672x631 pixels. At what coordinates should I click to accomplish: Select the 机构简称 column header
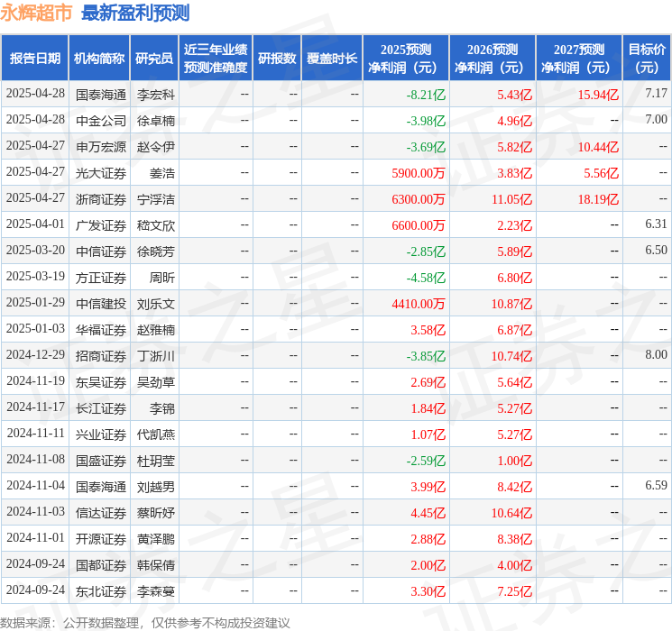(x=99, y=59)
